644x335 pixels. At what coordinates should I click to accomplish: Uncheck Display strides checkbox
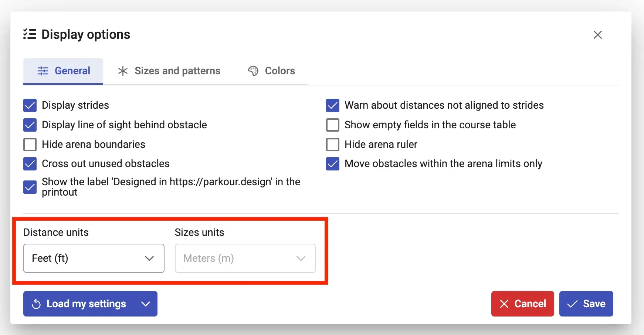[30, 105]
